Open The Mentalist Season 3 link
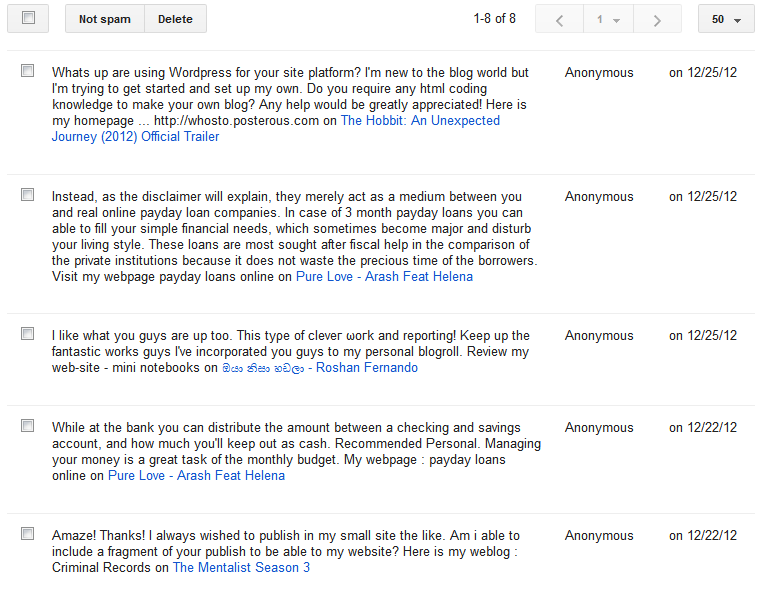Screen dimensions: 774x594 (x=241, y=568)
